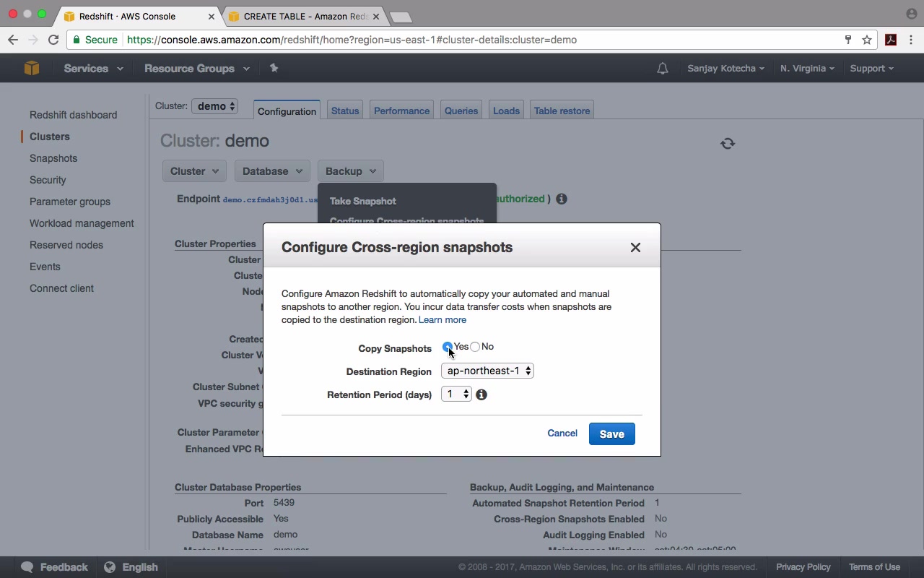Click the Terms of Use footer link
The width and height of the screenshot is (924, 578).
pyautogui.click(x=874, y=567)
